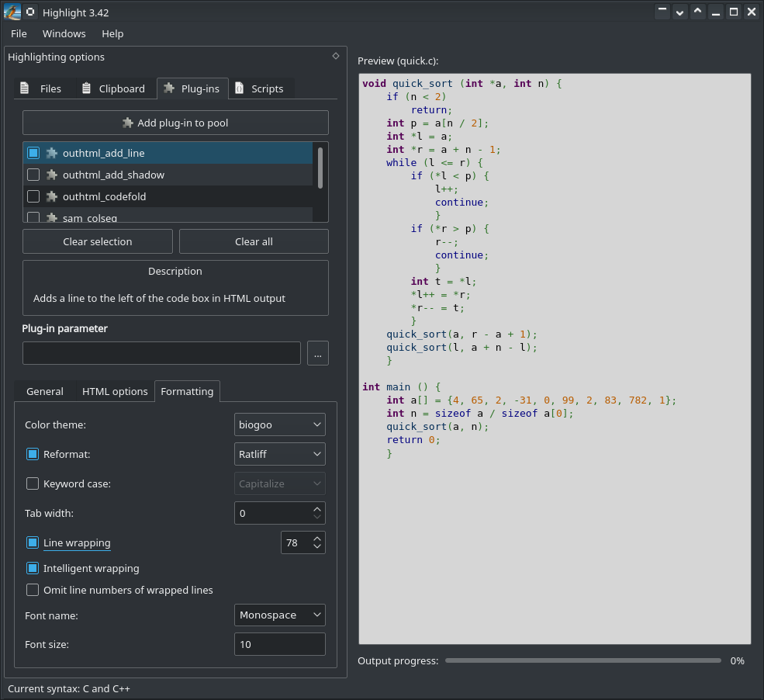The height and width of the screenshot is (700, 764).
Task: Enable the outhtml_add_shadow plug-in checkbox
Action: [33, 175]
